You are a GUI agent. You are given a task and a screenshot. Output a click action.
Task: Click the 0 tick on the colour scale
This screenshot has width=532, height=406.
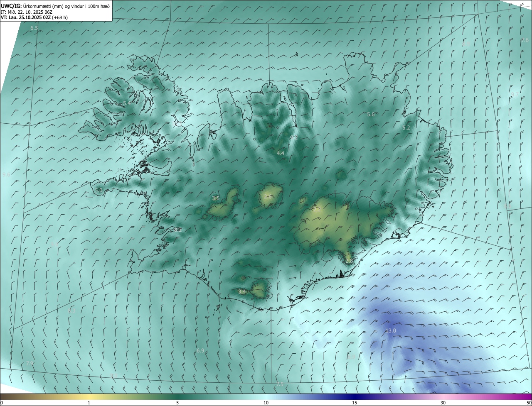click(1, 403)
